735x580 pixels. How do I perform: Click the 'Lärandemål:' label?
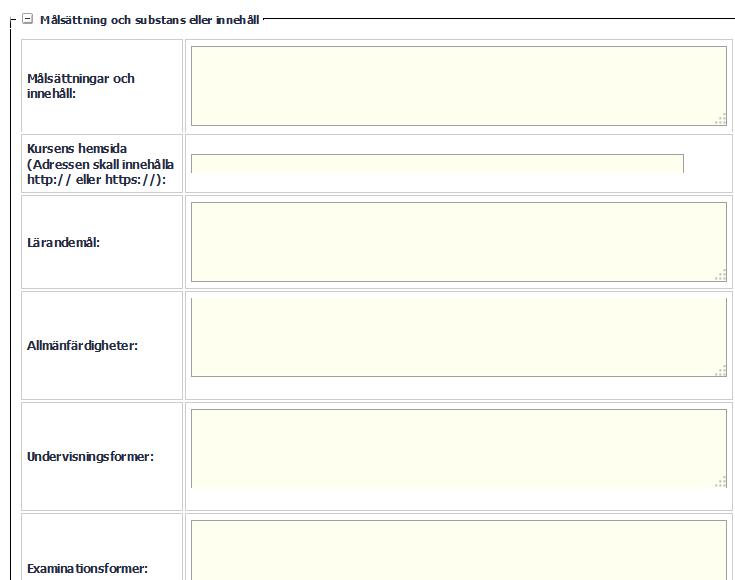tap(63, 242)
